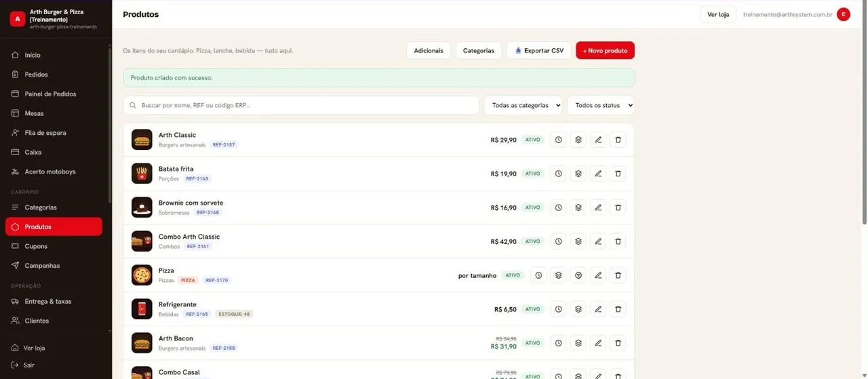Open Clientes in sidebar

(x=54, y=321)
